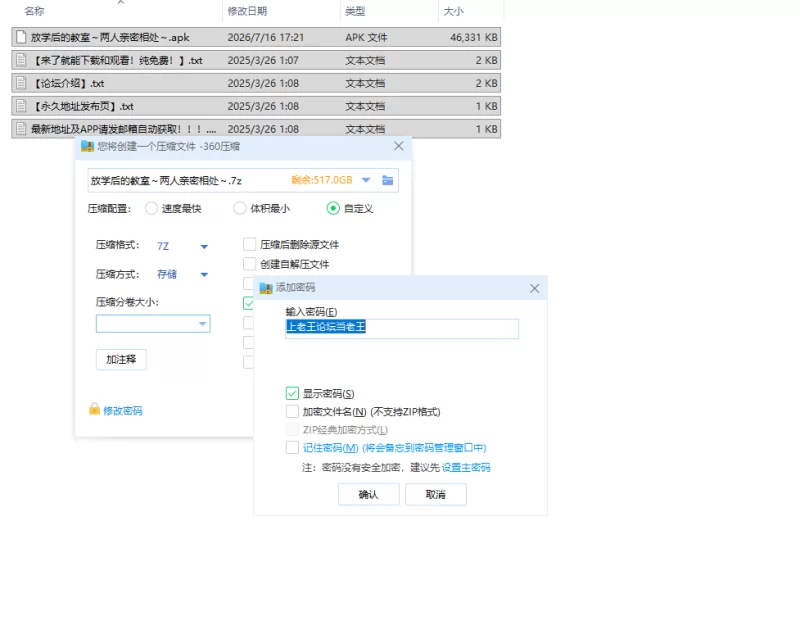Sort by 名称 column header
Screen dimensions: 800x639
[x=34, y=11]
